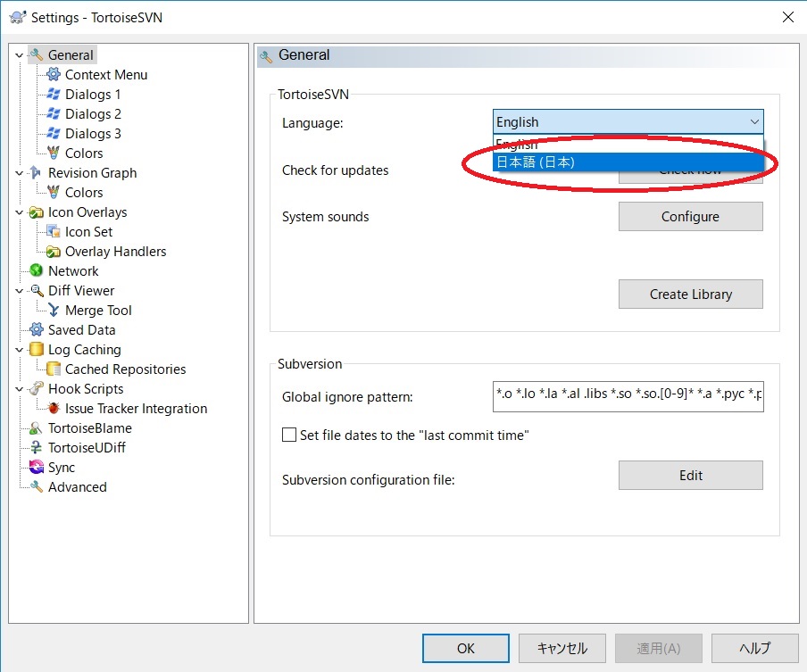Select TortoiseUDiff tree entry
807x672 pixels.
(x=87, y=448)
